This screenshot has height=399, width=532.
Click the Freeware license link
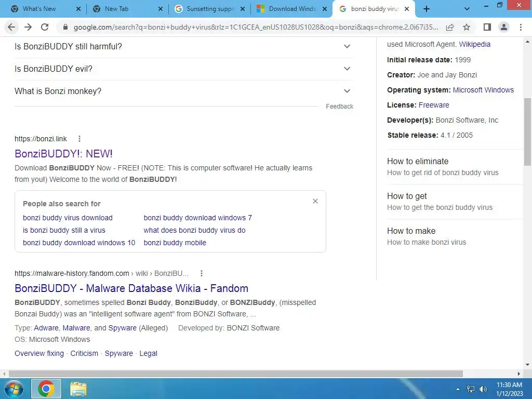(x=434, y=105)
